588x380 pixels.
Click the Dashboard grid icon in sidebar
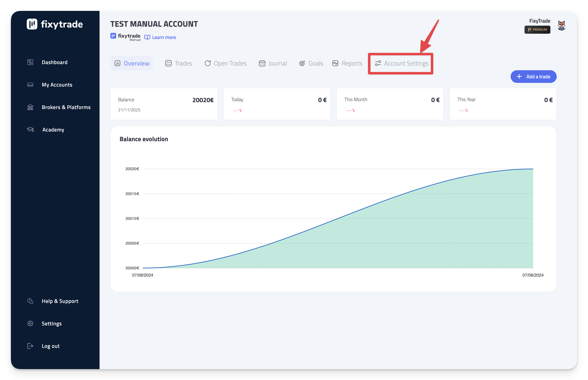point(30,62)
